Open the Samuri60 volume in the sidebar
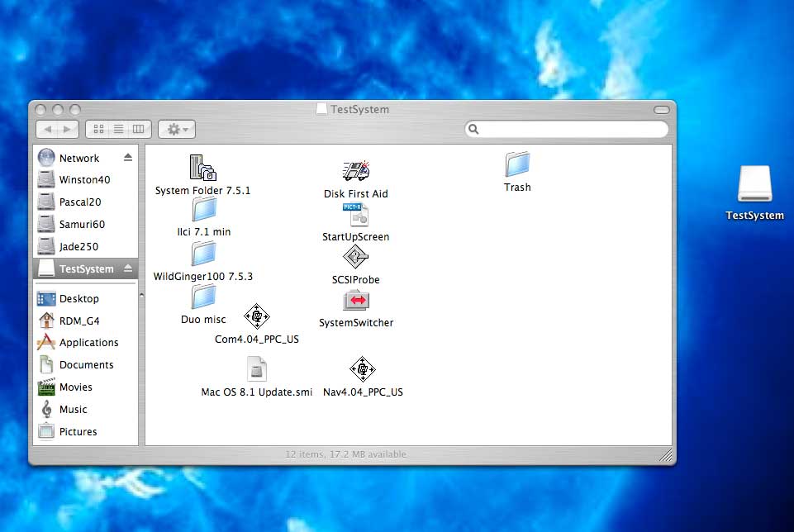The width and height of the screenshot is (794, 532). (82, 224)
